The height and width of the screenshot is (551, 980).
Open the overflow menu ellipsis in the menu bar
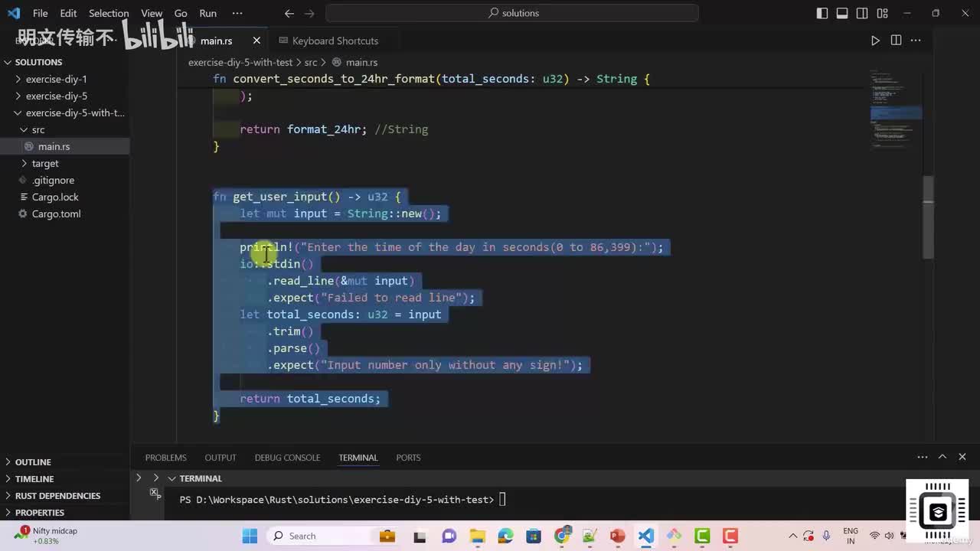237,13
